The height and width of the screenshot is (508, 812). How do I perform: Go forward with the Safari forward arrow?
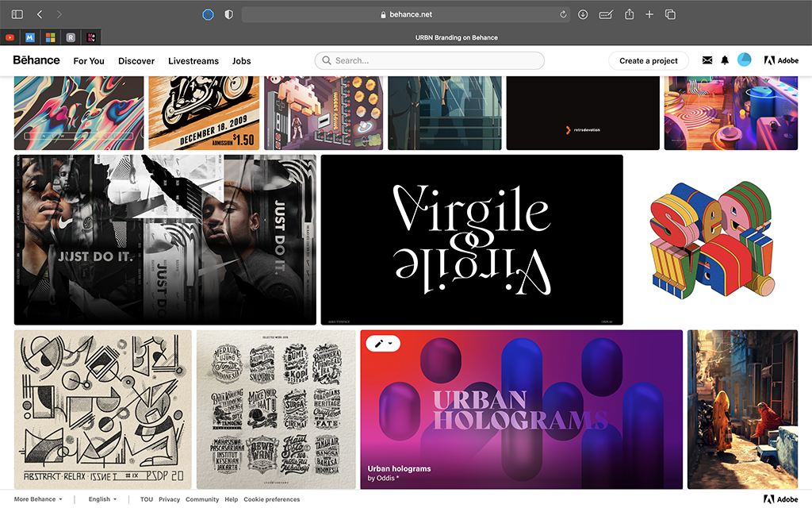(59, 14)
